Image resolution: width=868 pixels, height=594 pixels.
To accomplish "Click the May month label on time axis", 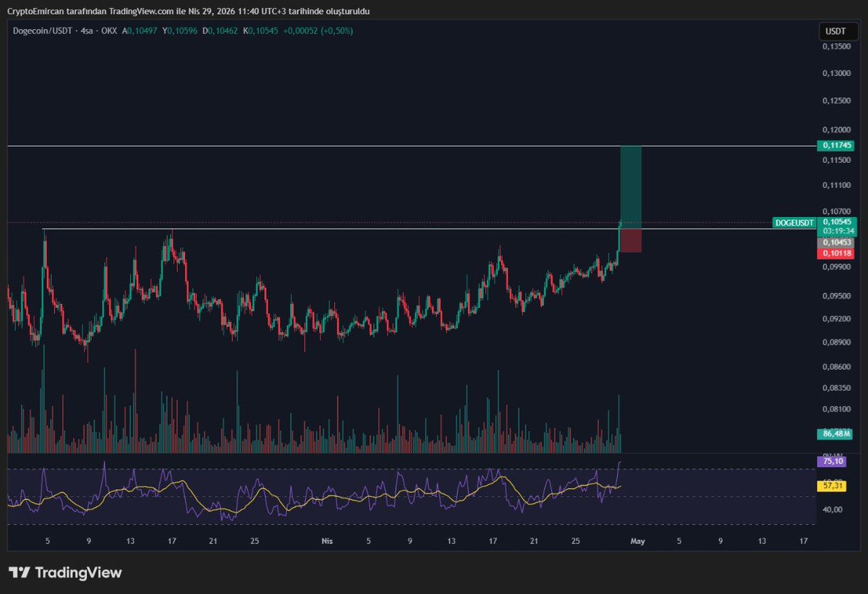I will (x=637, y=540).
